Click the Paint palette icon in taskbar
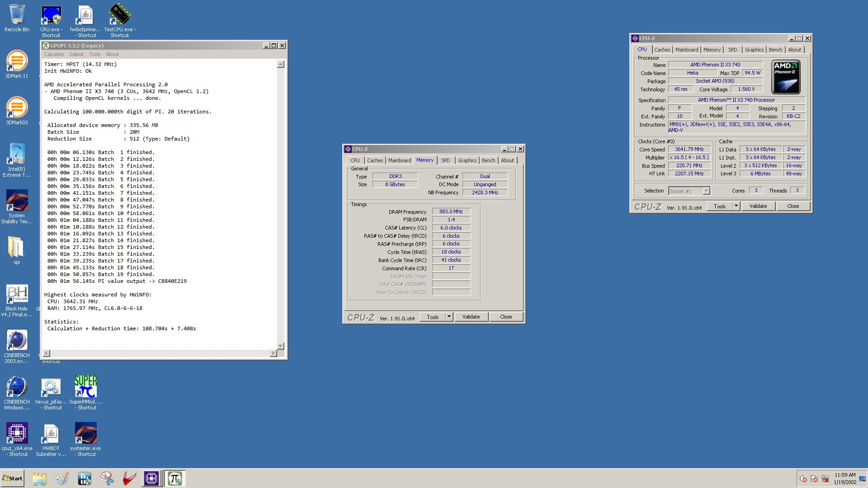 point(61,479)
